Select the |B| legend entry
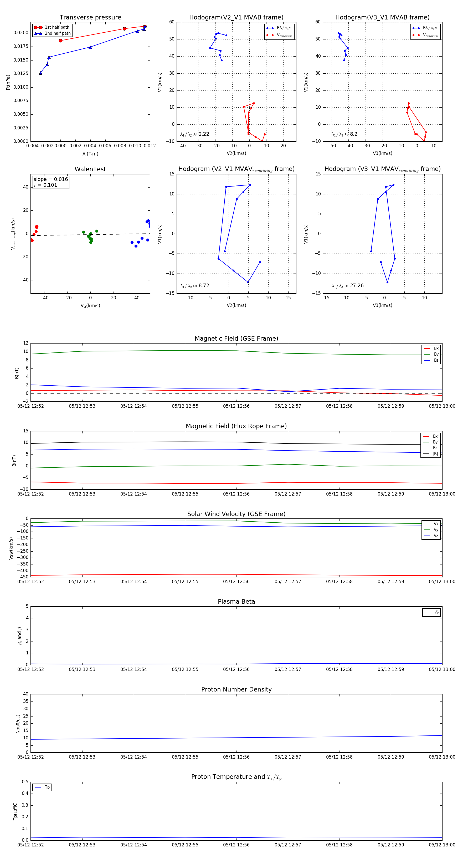The image size is (473, 868). point(431,454)
